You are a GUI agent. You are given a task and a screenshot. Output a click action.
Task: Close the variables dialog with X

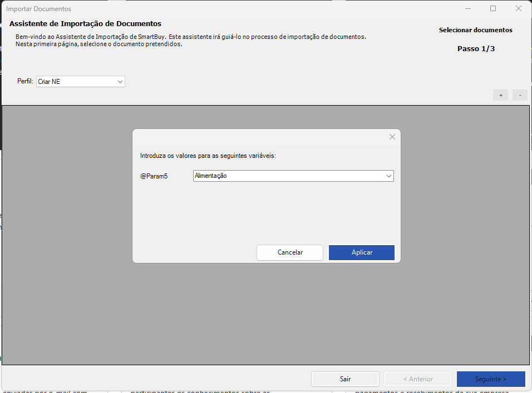coord(392,137)
